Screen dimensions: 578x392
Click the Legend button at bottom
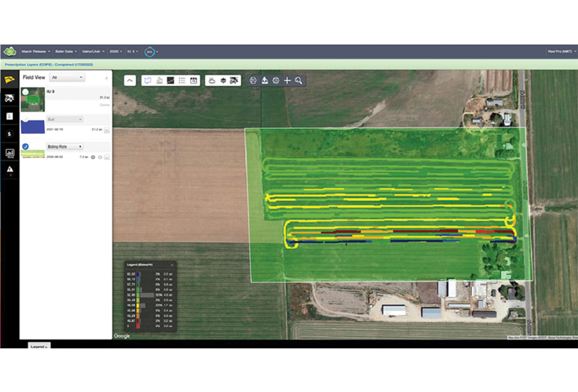(x=38, y=346)
